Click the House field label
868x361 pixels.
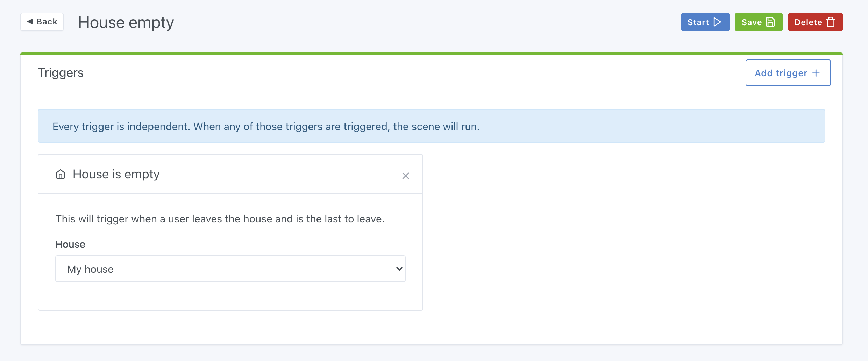click(x=70, y=244)
